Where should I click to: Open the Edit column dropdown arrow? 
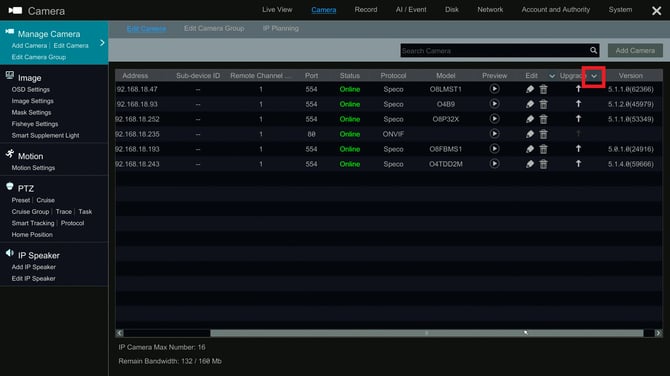552,76
